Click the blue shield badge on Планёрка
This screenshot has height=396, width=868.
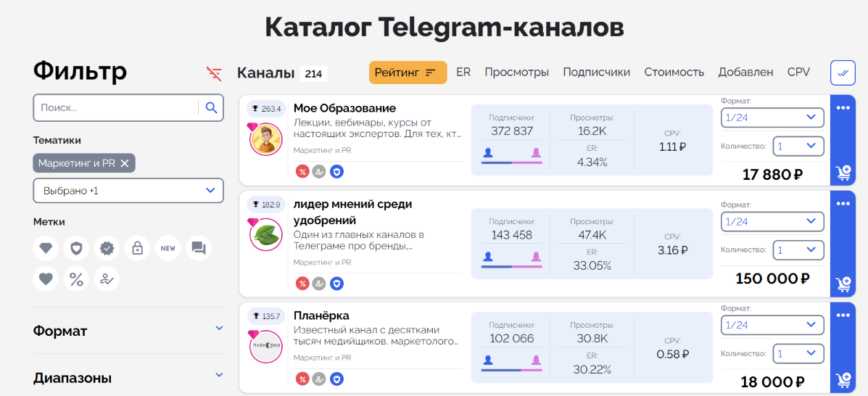point(336,379)
